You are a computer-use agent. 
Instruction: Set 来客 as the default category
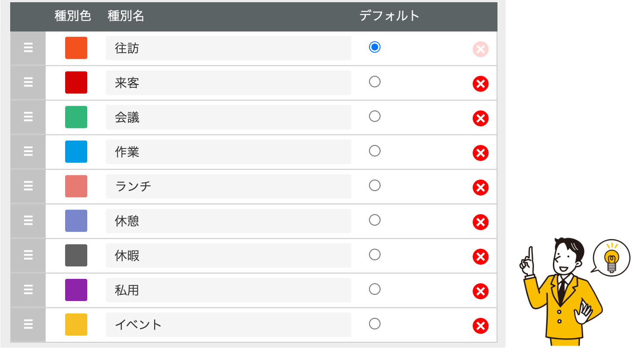tap(375, 82)
